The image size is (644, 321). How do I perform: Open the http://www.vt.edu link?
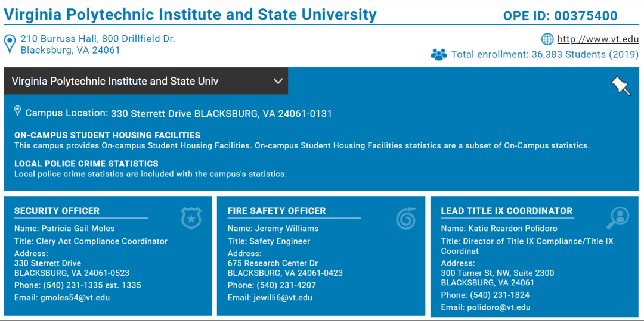(598, 39)
